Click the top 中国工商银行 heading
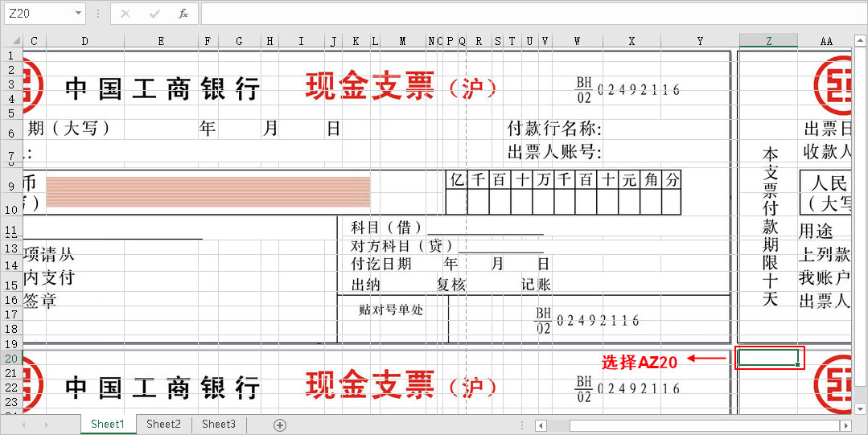 pyautogui.click(x=162, y=89)
